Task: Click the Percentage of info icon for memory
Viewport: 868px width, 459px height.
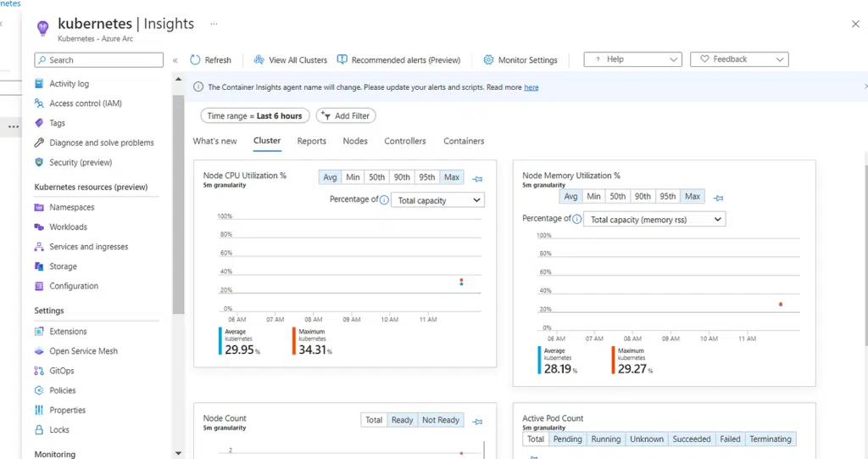Action: coord(576,219)
